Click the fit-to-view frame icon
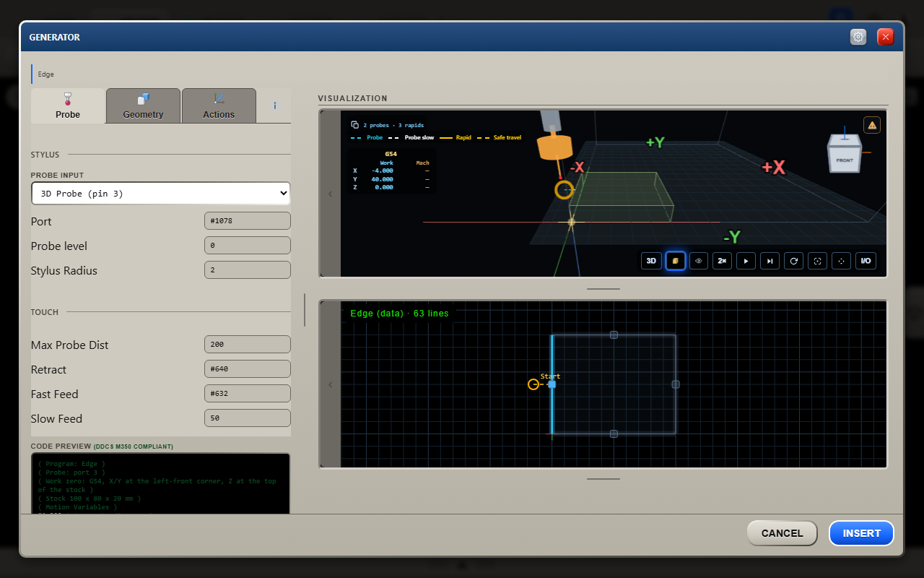The width and height of the screenshot is (924, 578). click(x=817, y=261)
